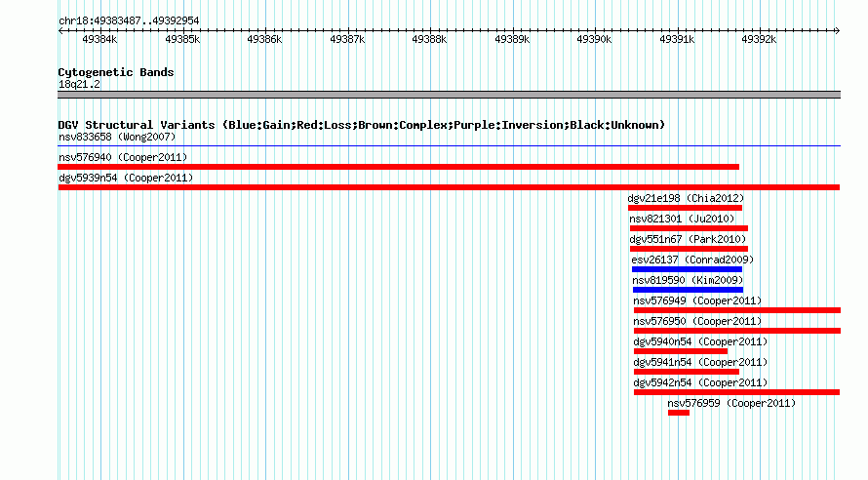
Task: Select the red bar under nsv821301
Action: (690, 228)
